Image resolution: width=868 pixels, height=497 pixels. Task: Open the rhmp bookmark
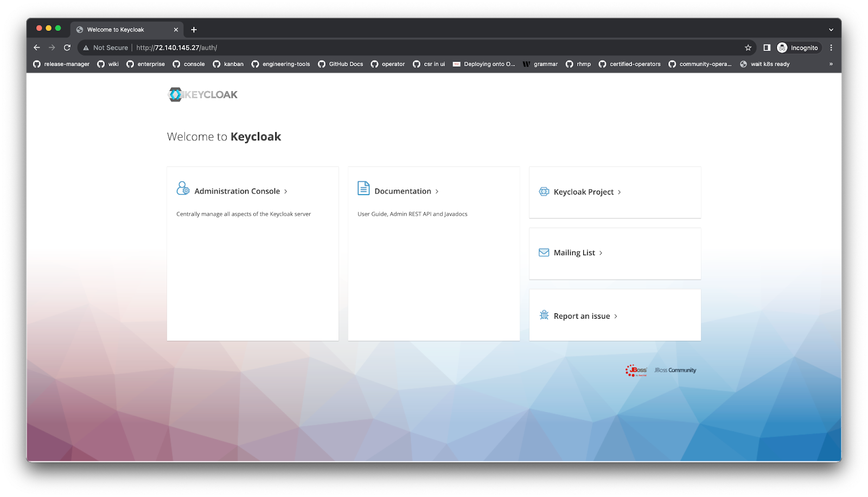tap(578, 64)
